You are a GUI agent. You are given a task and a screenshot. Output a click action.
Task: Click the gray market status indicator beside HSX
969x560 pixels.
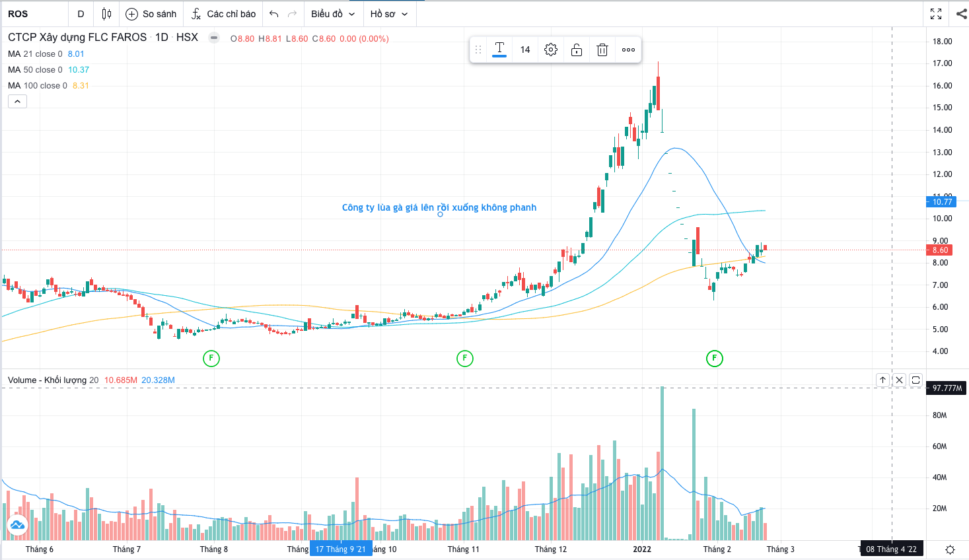tap(214, 38)
